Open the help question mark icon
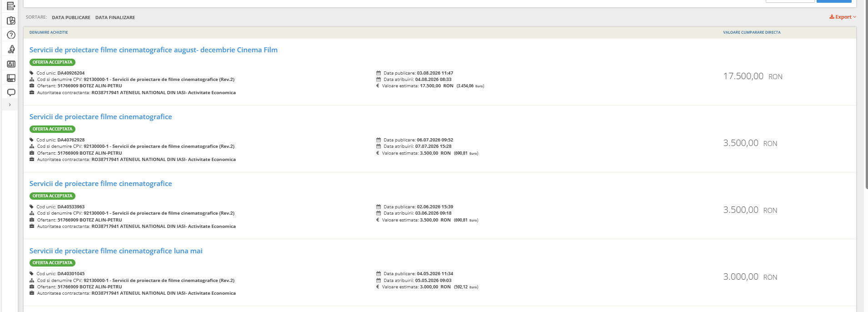Screen dimensions: 868x312 11,35
